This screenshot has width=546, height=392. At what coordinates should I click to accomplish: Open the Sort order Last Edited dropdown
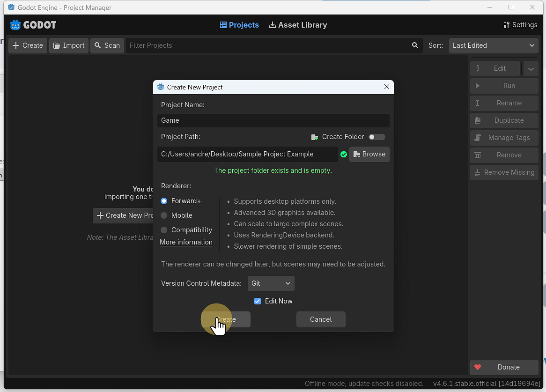[x=493, y=45]
